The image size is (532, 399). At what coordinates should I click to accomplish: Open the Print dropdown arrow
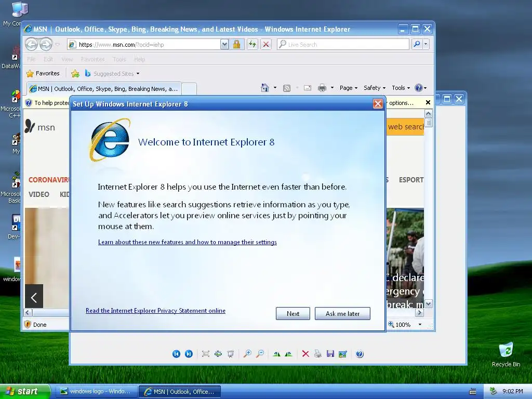click(x=332, y=88)
